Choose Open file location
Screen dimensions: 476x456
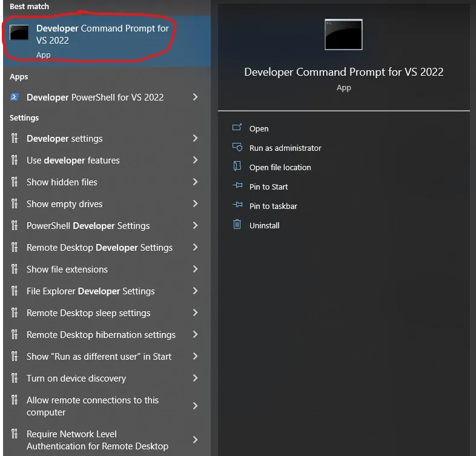pos(280,168)
